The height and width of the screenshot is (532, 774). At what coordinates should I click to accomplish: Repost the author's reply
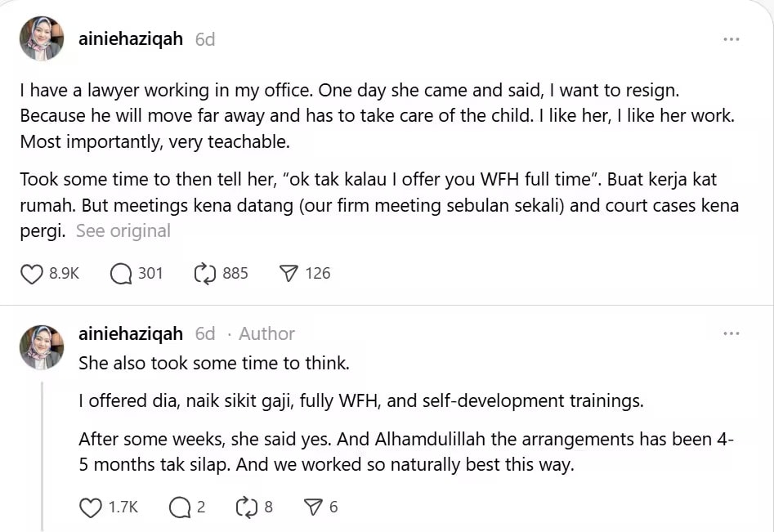pyautogui.click(x=246, y=507)
